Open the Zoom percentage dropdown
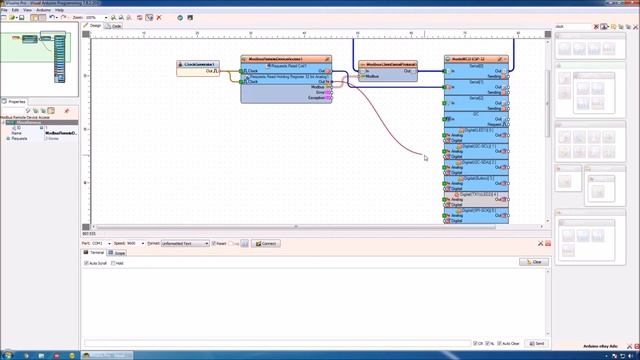Screen dimensions: 640x360 click(106, 18)
